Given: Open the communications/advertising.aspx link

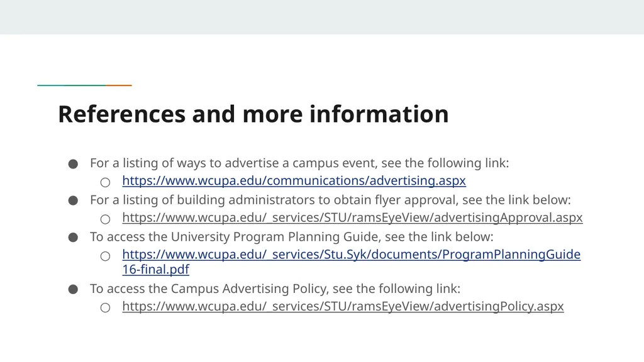Looking at the screenshot, I should [294, 180].
